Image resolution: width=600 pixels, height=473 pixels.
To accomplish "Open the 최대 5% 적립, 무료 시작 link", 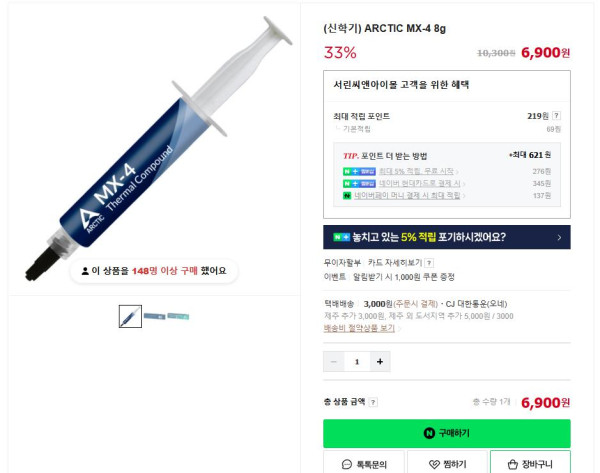I will click(416, 171).
